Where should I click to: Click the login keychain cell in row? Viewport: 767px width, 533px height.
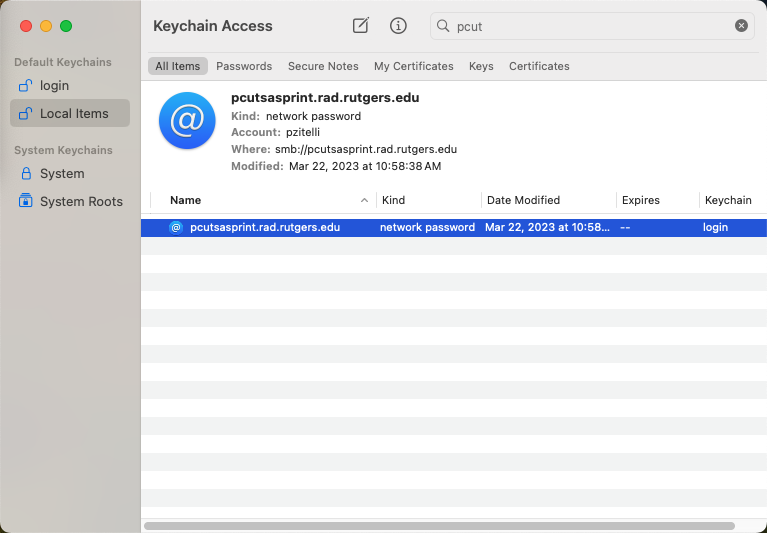pos(715,227)
